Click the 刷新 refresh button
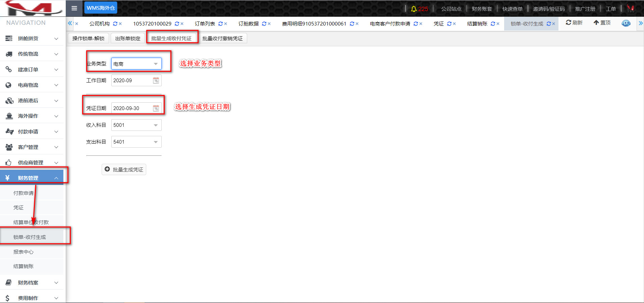 (x=574, y=22)
